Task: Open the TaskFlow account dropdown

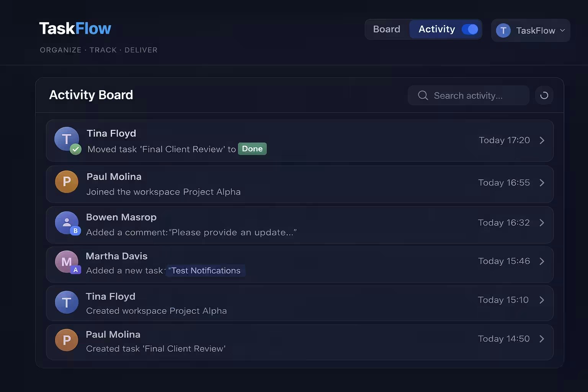Action: 562,30
